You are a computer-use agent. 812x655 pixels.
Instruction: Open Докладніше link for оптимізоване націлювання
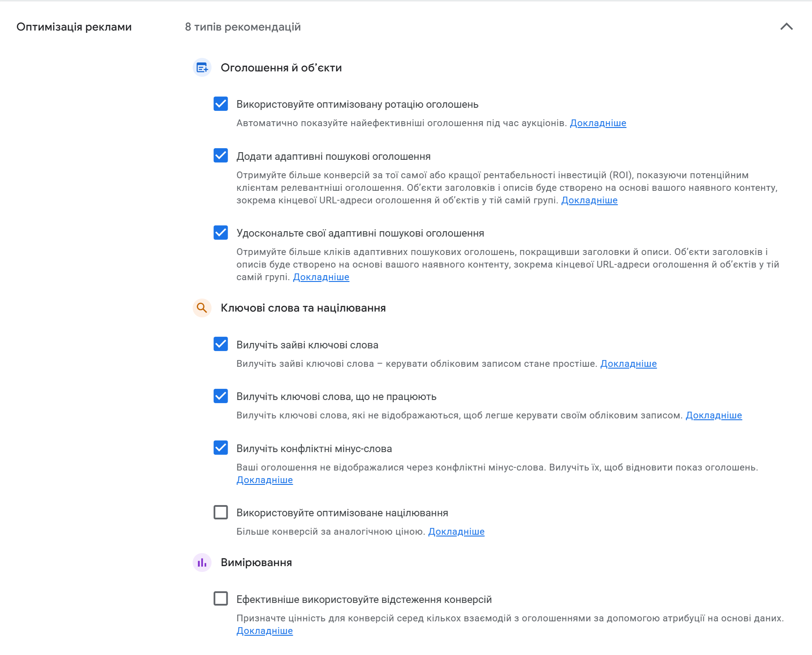tap(456, 532)
